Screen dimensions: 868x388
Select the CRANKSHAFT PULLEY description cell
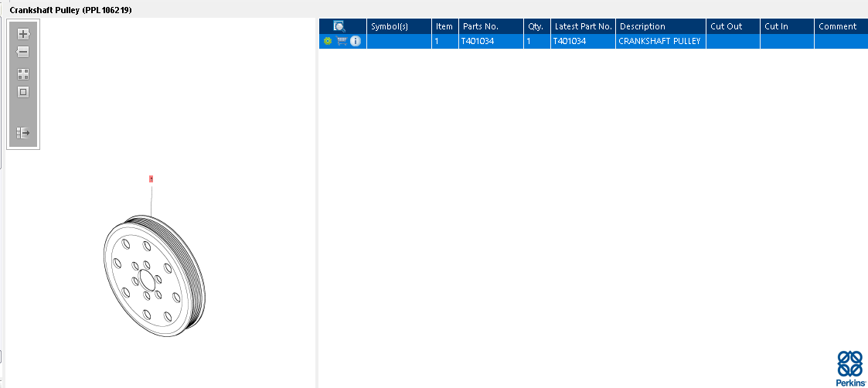coord(660,41)
